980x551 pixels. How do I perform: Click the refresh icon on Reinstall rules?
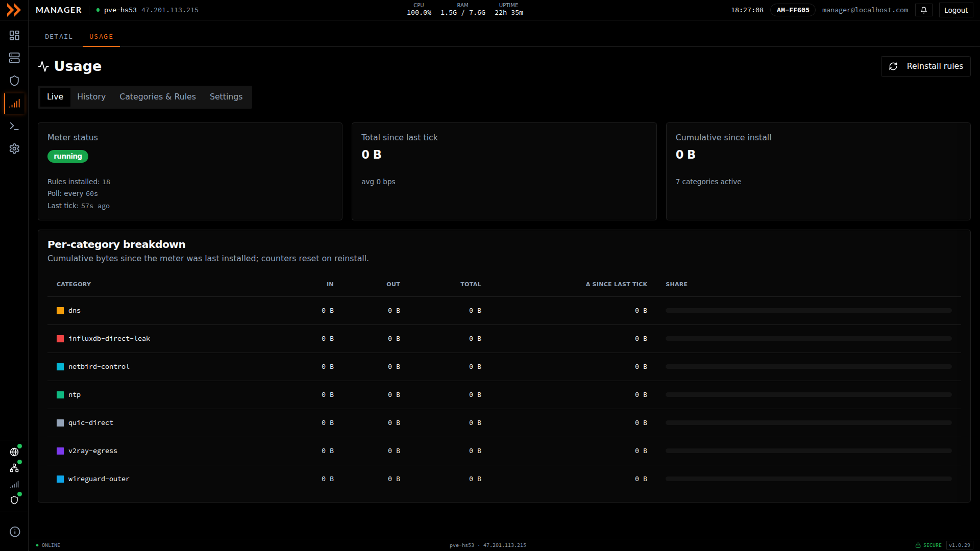pyautogui.click(x=893, y=66)
